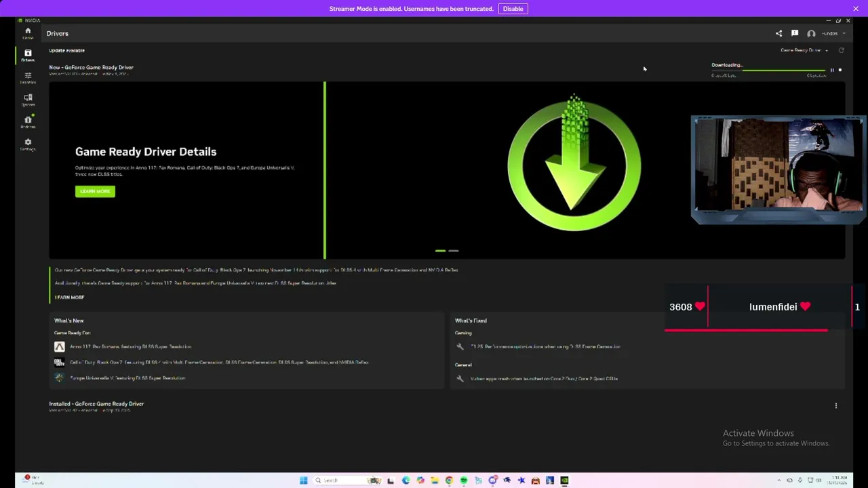Open the LEARN MORE link below description
868x488 pixels.
pos(69,298)
